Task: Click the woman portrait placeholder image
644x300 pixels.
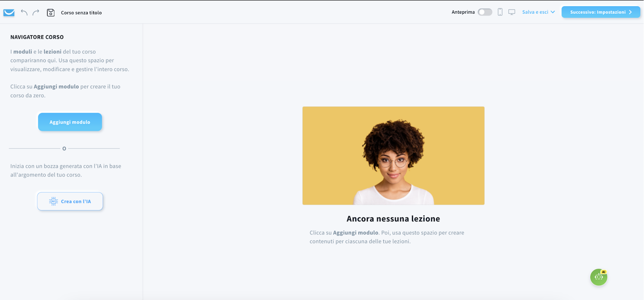Action: click(x=393, y=155)
